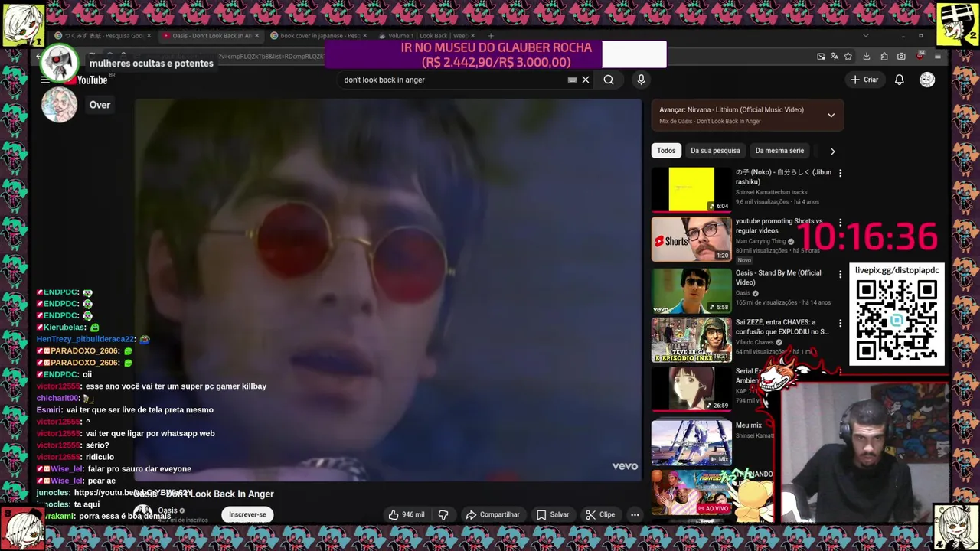Click the Oasis video player

click(388, 289)
